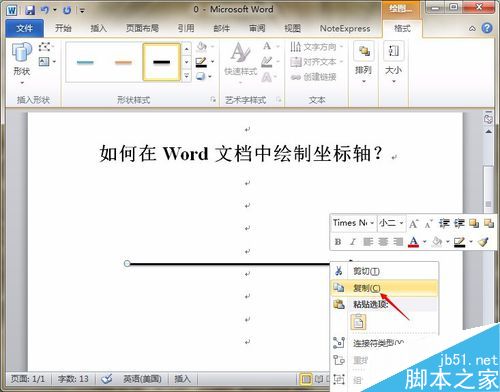Click 字数: 13 word count
Screen dimensions: 500x392
click(73, 379)
